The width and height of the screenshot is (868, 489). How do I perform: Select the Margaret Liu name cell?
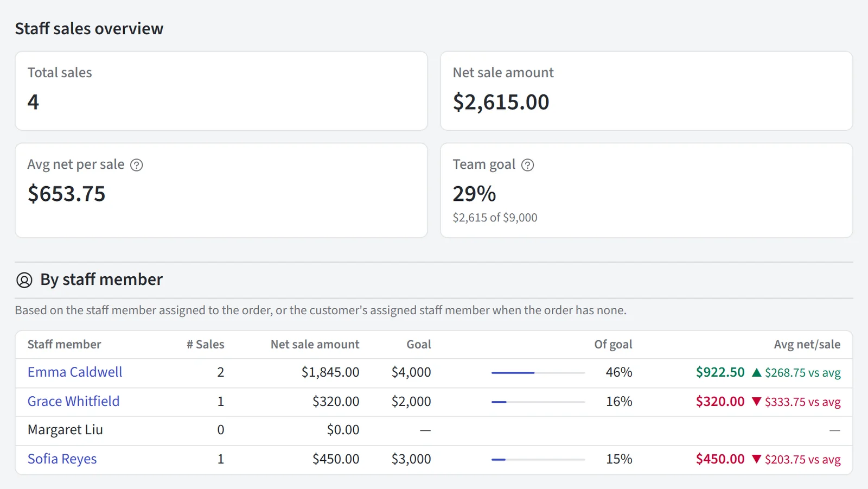pyautogui.click(x=65, y=430)
